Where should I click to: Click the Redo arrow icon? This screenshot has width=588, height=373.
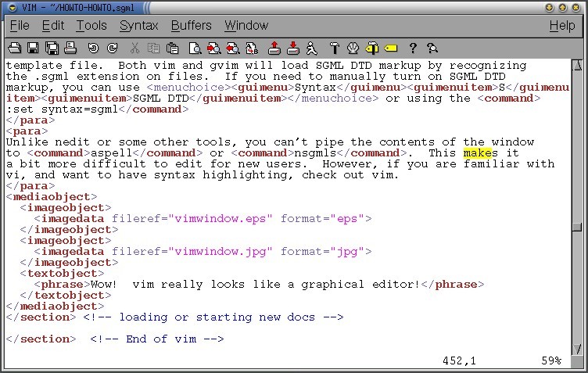(x=113, y=48)
